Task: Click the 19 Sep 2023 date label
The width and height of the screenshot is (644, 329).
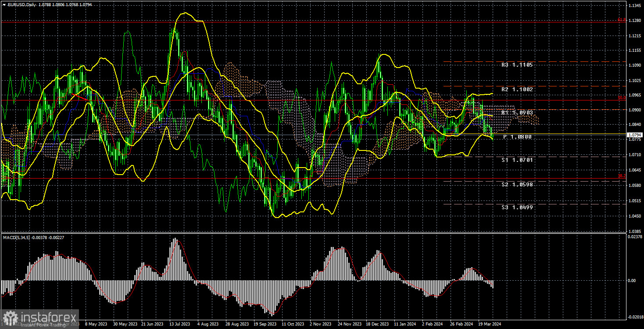Action: tap(265, 324)
